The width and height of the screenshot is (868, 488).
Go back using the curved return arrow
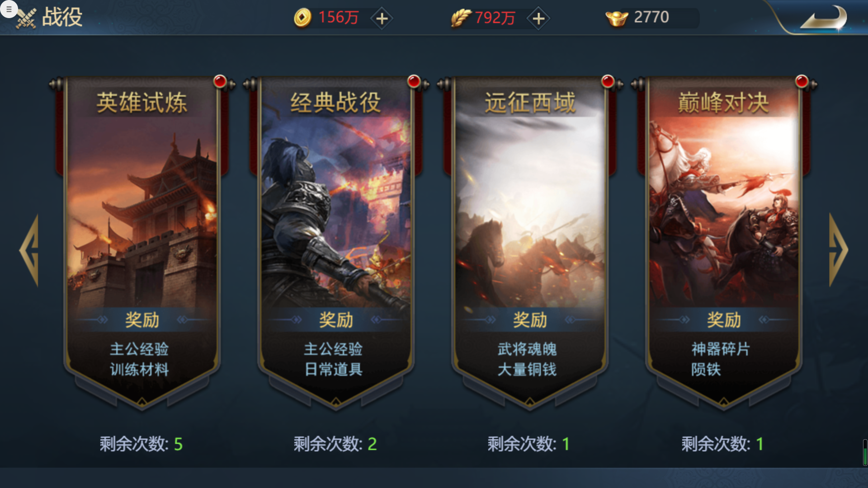click(823, 18)
